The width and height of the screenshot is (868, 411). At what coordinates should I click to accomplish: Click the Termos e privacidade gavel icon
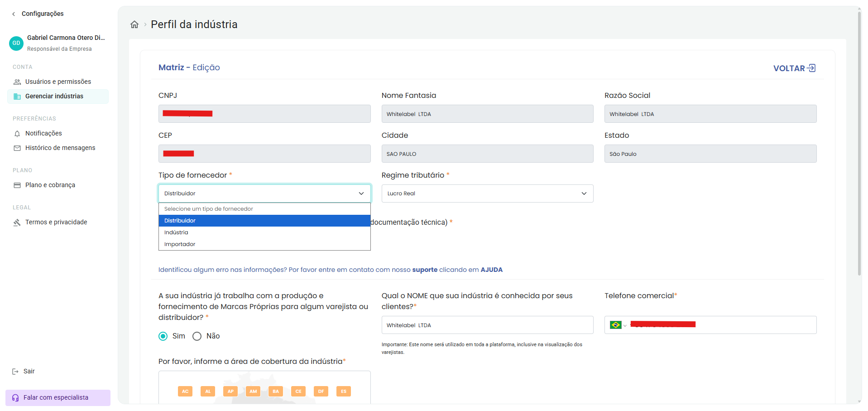click(17, 222)
